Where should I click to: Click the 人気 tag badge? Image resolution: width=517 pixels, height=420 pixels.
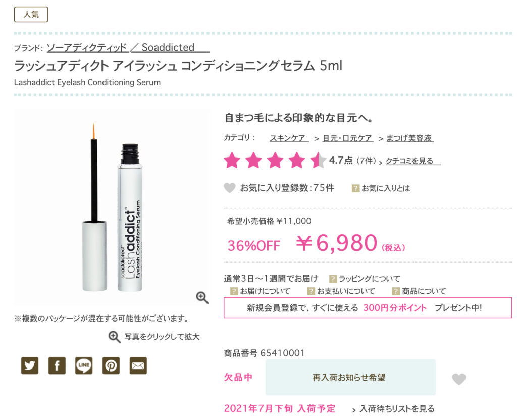tap(31, 15)
